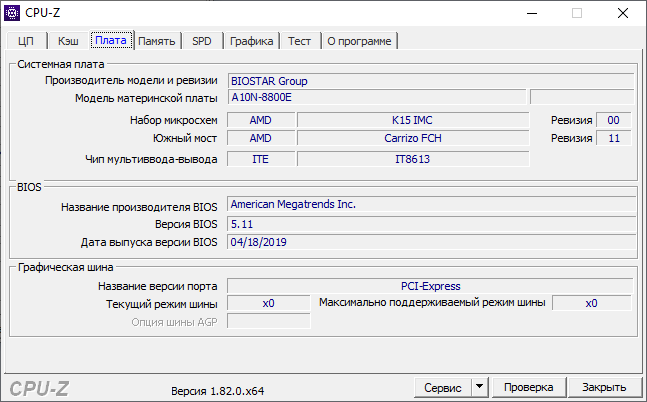The image size is (647, 402).
Task: Close the CPU-Z window with X
Action: coord(623,13)
